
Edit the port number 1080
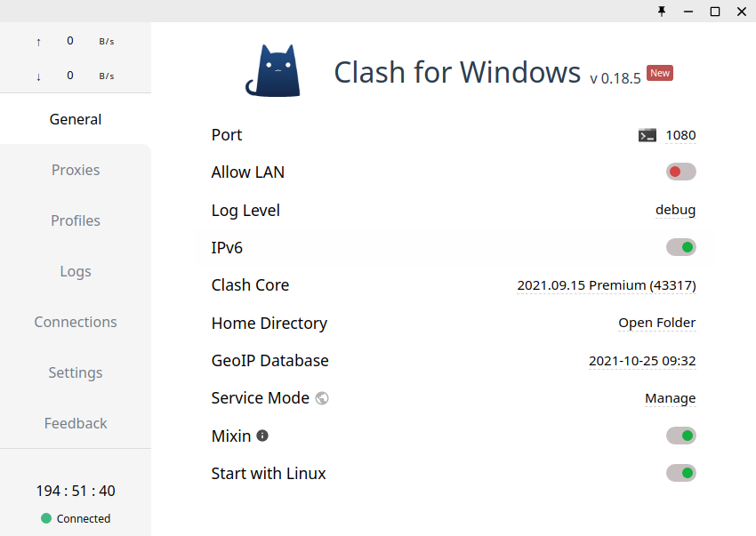point(680,135)
